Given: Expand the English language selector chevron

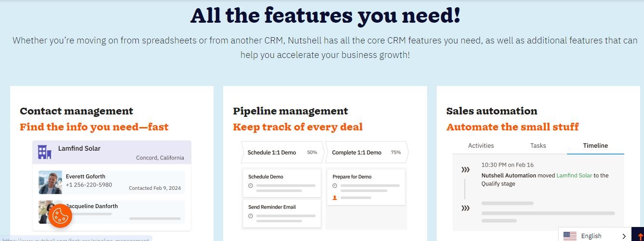Looking at the screenshot, I should 624,236.
